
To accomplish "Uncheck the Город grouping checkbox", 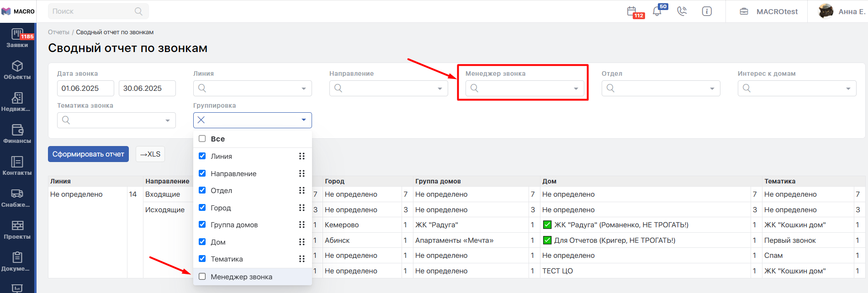I will 202,208.
